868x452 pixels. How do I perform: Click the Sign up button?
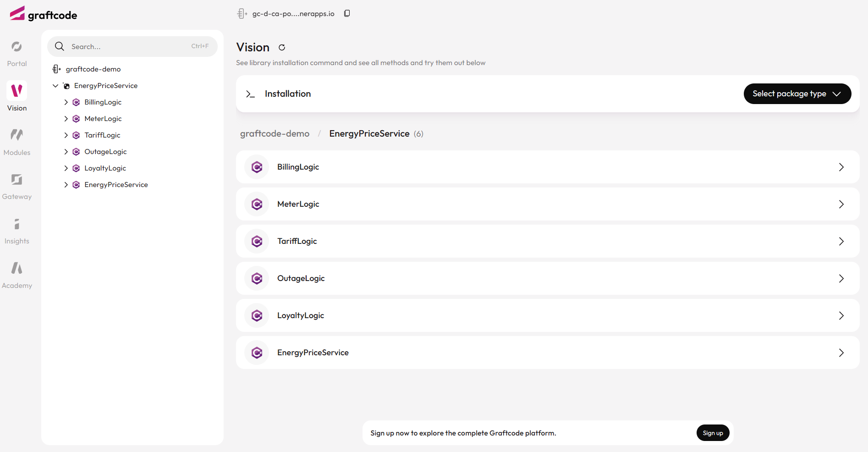(713, 433)
